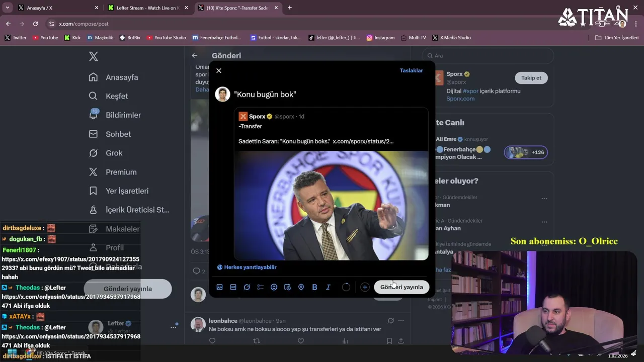Toggle italic text formatting

tap(328, 287)
